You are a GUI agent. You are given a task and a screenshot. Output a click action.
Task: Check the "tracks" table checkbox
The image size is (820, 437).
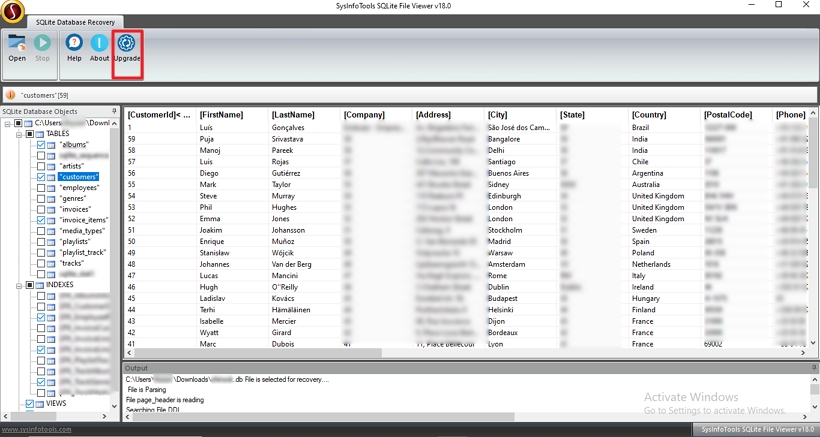[x=41, y=263]
